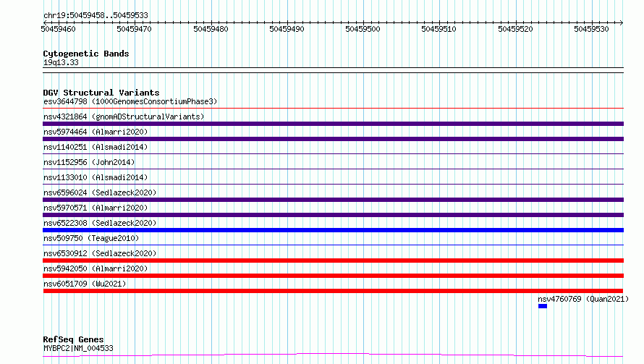The image size is (644, 364).
Task: Open variant nsv5942050 (Almarri2020) label
Action: pos(96,268)
